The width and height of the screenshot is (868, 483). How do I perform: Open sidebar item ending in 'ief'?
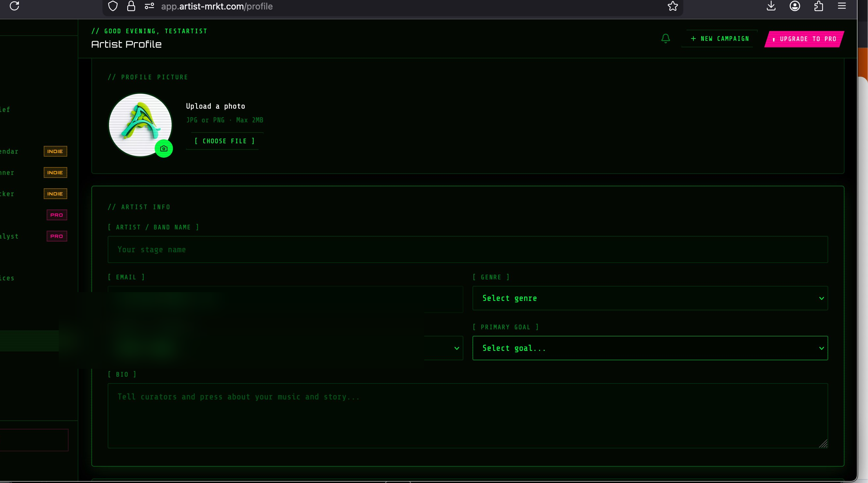(5, 110)
